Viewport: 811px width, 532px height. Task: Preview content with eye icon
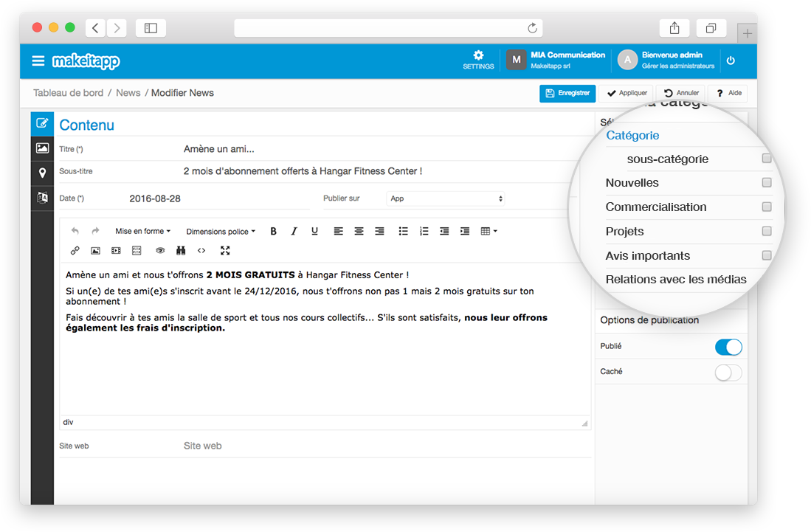click(x=160, y=251)
